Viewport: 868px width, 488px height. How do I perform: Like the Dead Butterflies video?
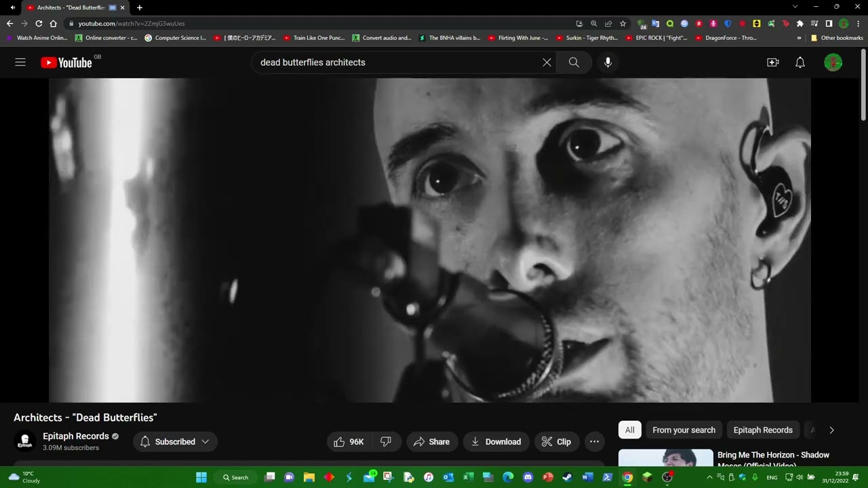(x=349, y=442)
